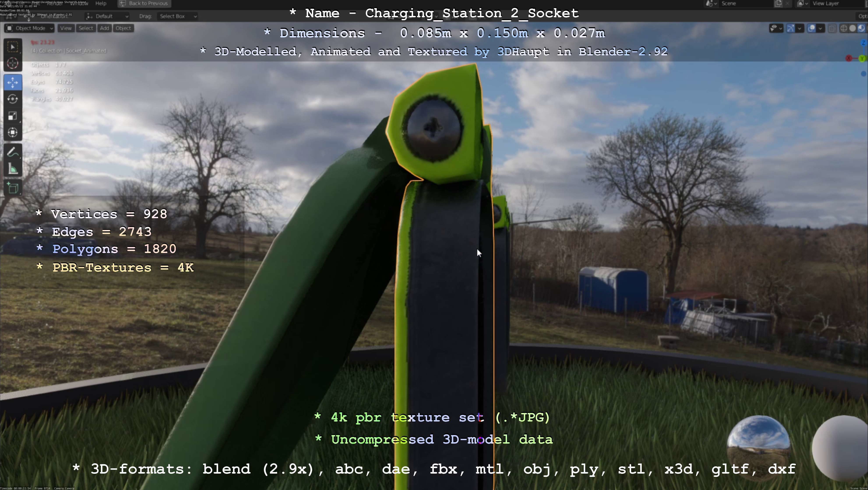Switch to wireframe viewport shading
The height and width of the screenshot is (490, 868).
click(x=843, y=28)
